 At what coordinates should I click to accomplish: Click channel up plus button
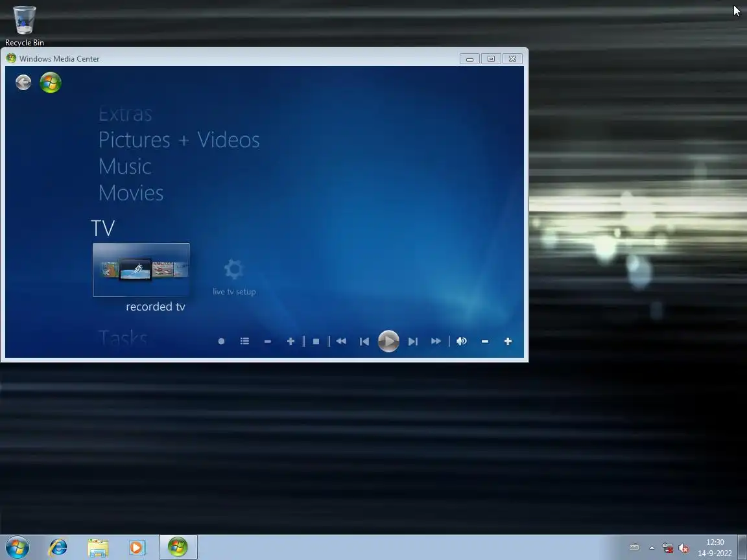[290, 342]
